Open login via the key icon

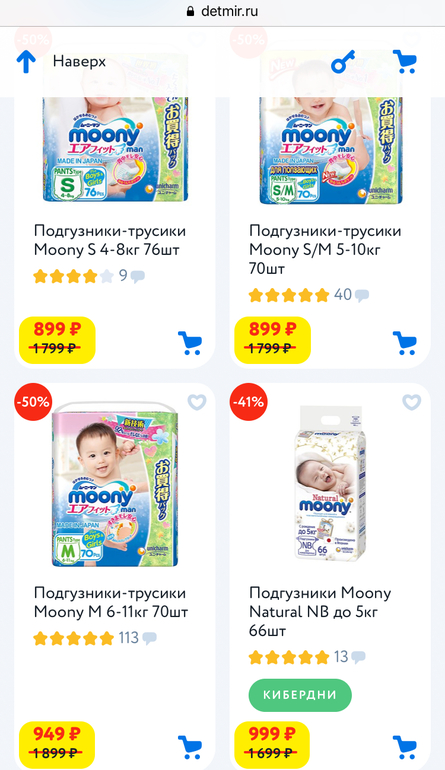(x=343, y=62)
